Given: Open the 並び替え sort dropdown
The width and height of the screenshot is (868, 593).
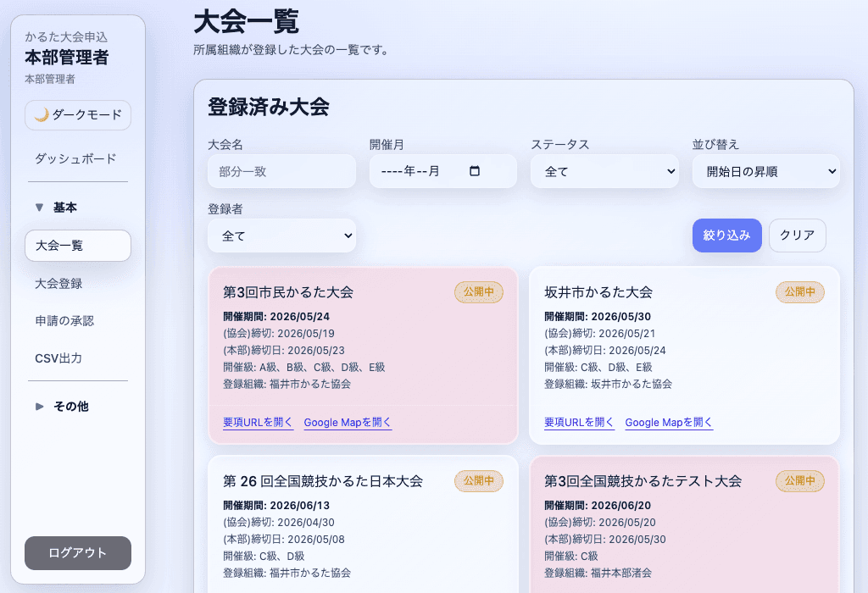Looking at the screenshot, I should tap(766, 171).
